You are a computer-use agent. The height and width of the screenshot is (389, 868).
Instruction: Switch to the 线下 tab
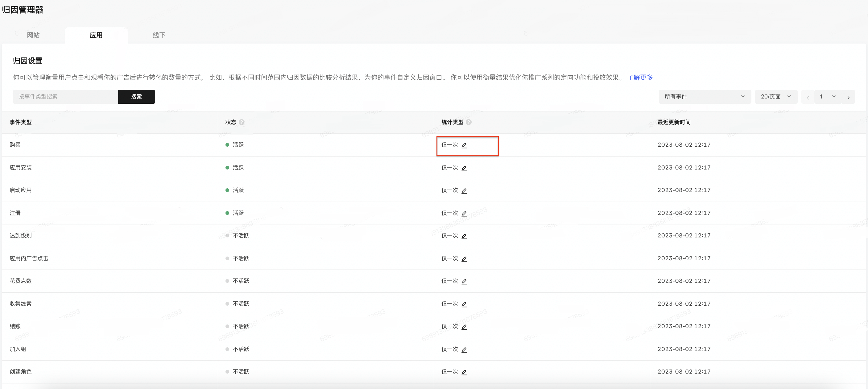point(159,35)
